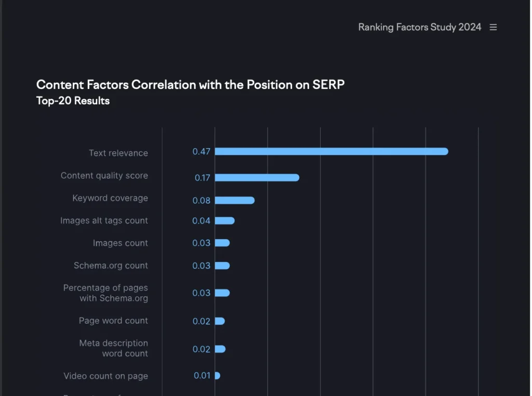Click the Text relevance axis label
Screen dimensions: 532x396
pos(118,153)
